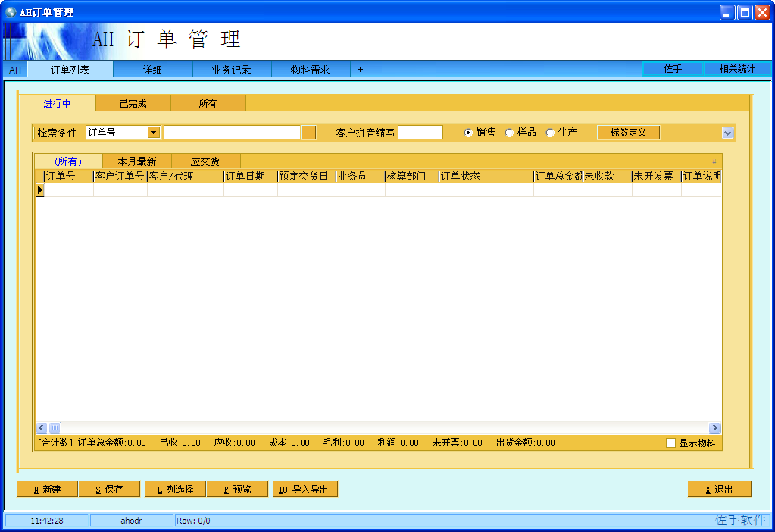Click the 订单日期 column header
The image size is (775, 532).
point(251,176)
